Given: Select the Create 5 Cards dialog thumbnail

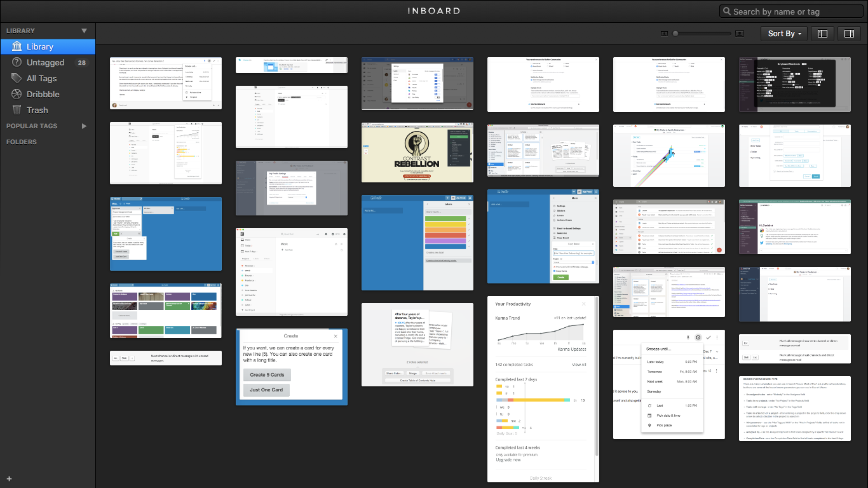Looking at the screenshot, I should [292, 367].
